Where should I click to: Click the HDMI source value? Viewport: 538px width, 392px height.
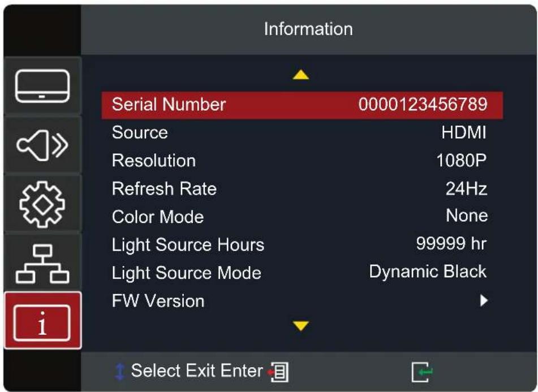point(464,132)
